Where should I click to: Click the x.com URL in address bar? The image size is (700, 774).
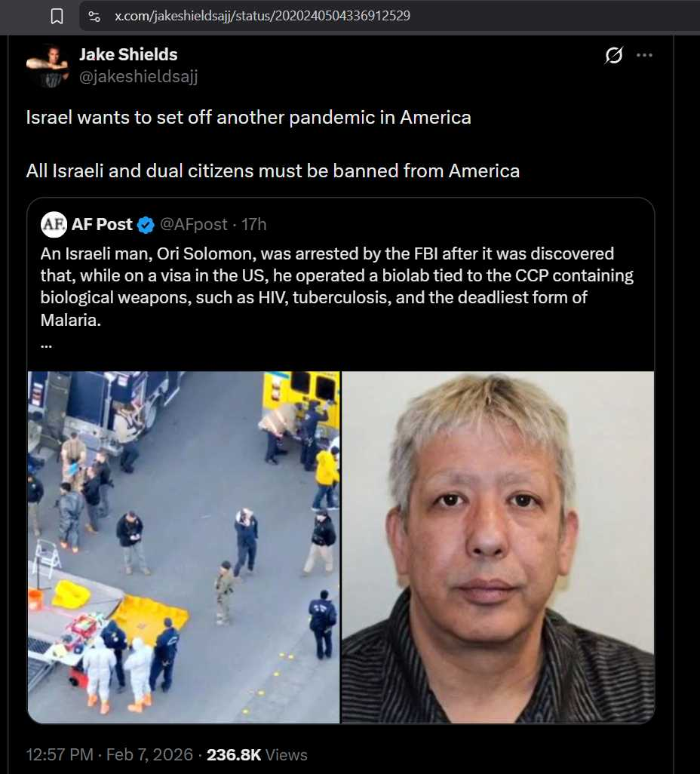(262, 16)
